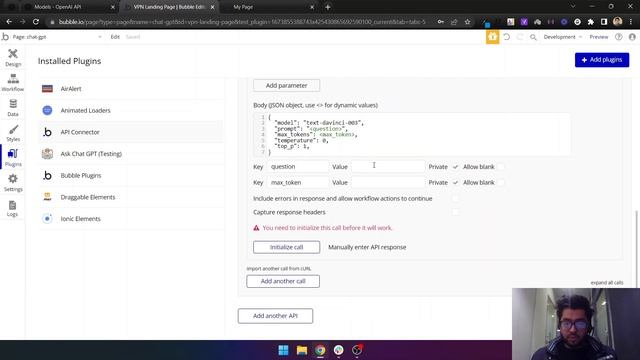640x360 pixels.
Task: Open the Workflow tab in sidebar
Action: point(13,83)
